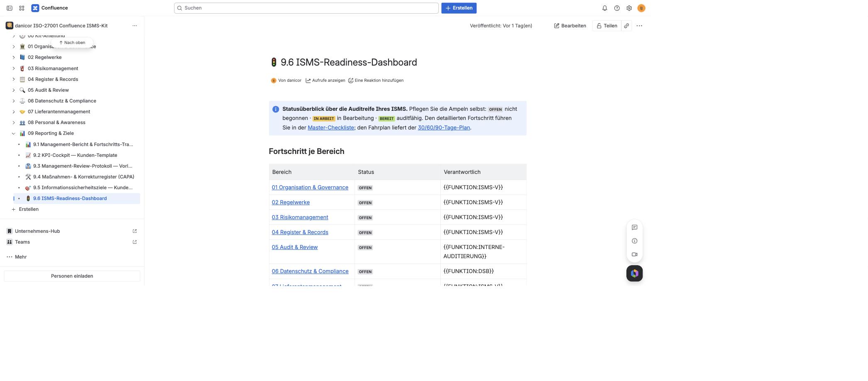Click the Teilen share button
The width and height of the screenshot is (868, 381).
pos(607,26)
